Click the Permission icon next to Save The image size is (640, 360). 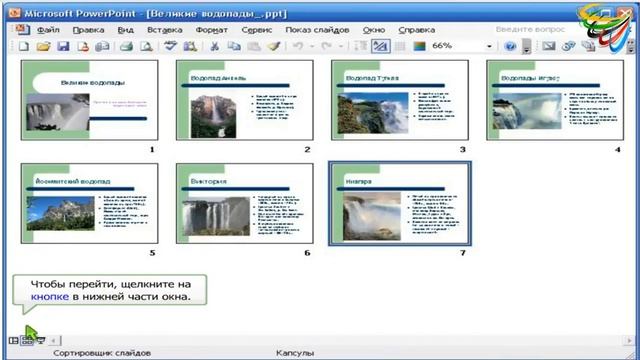tap(83, 46)
